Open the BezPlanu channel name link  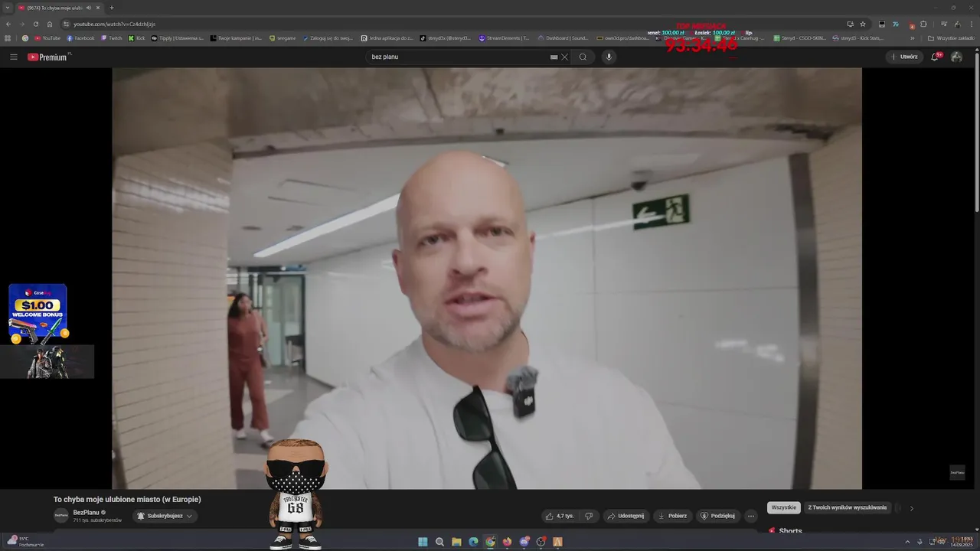pyautogui.click(x=86, y=512)
